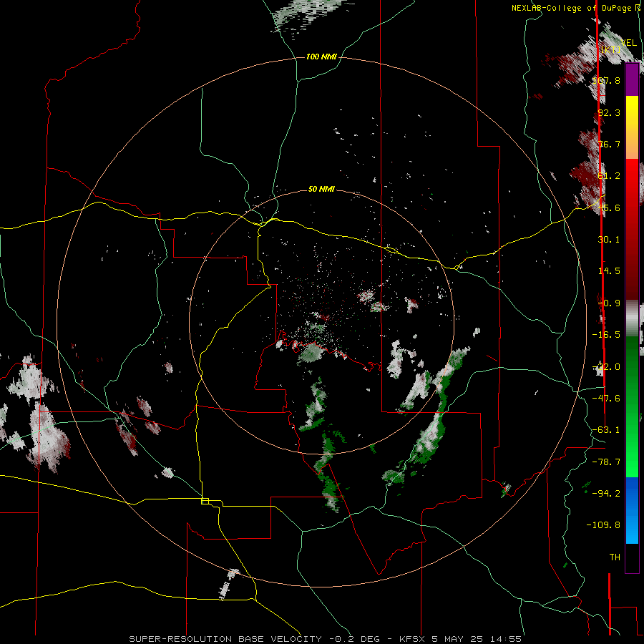Click the TH label on the legend
The height and width of the screenshot is (644, 644).
pos(615,557)
